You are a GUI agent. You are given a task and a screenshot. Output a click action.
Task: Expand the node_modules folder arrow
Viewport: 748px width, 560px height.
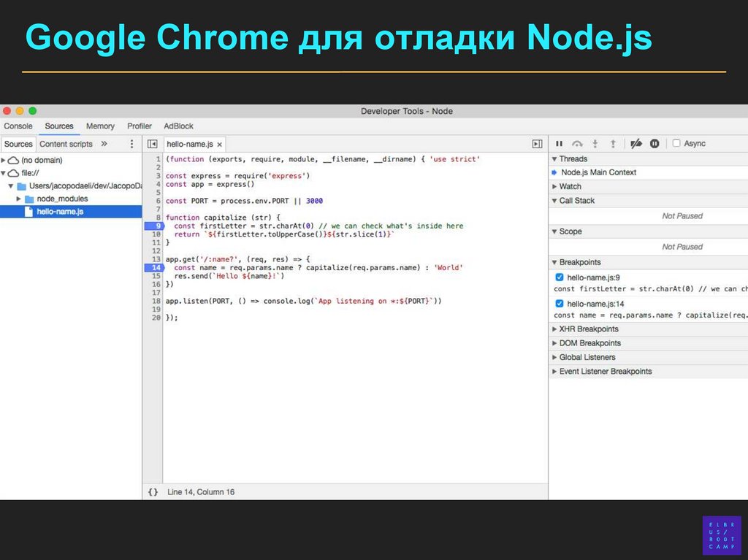pos(18,199)
